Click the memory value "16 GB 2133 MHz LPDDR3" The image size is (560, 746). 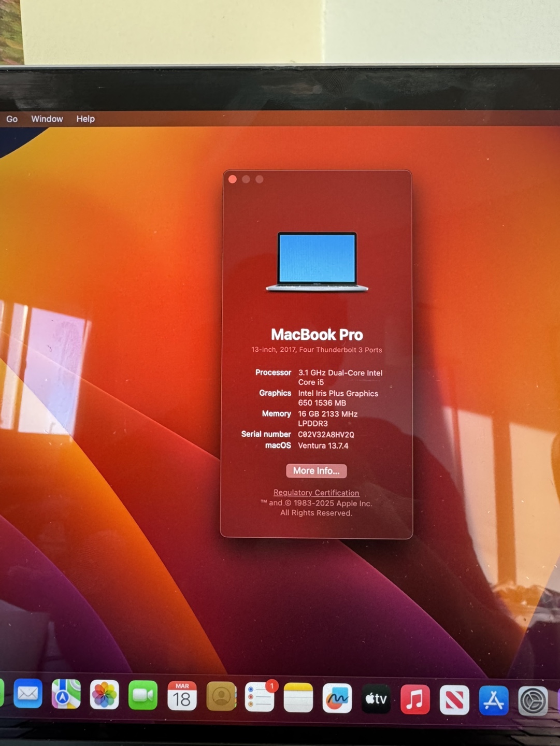point(328,419)
